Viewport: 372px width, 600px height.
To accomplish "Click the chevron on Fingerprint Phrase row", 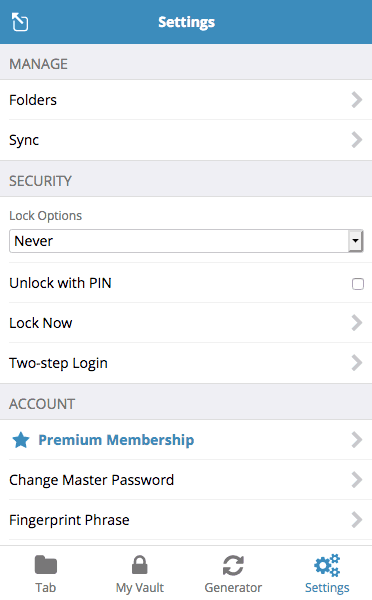I will pyautogui.click(x=357, y=520).
